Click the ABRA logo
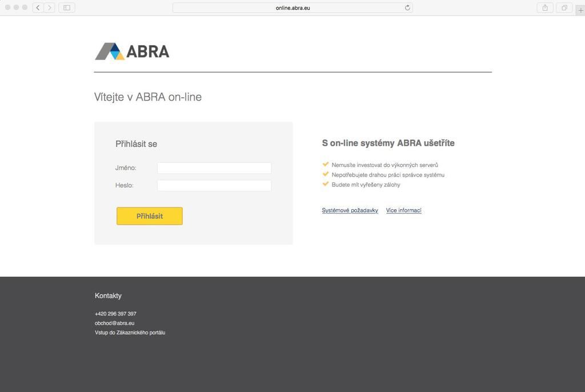Image resolution: width=585 pixels, height=392 pixels. [x=132, y=51]
